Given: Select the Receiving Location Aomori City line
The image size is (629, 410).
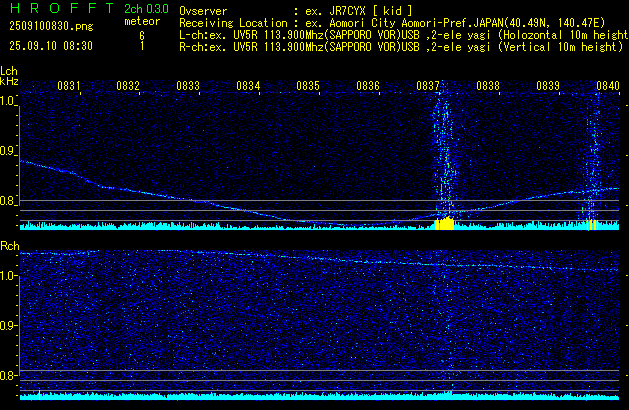Looking at the screenshot, I should [392, 23].
